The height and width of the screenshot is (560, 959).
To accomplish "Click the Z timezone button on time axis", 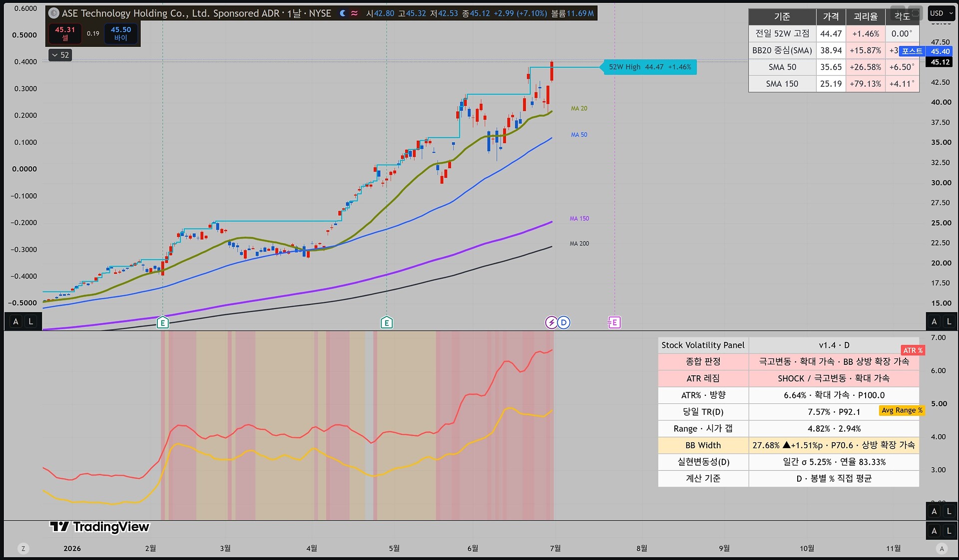I will point(23,549).
